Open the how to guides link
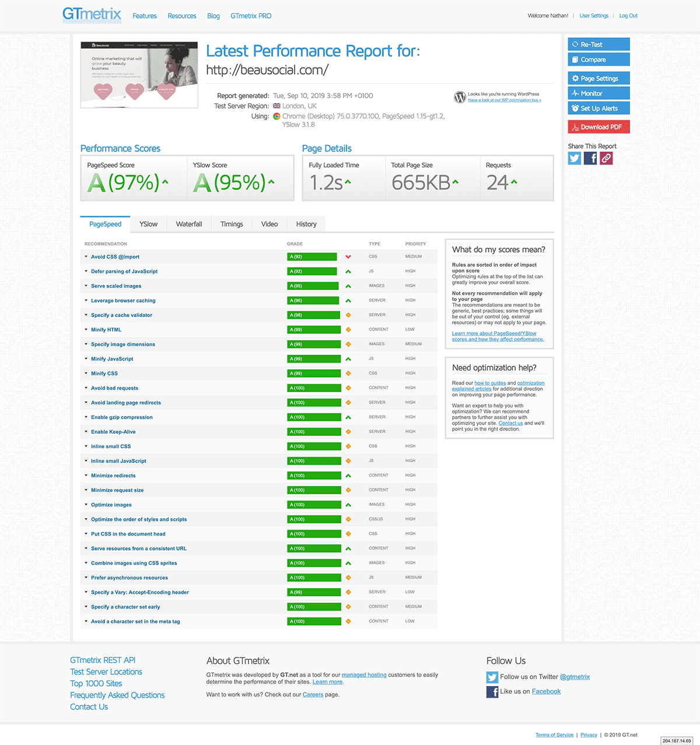 490,383
